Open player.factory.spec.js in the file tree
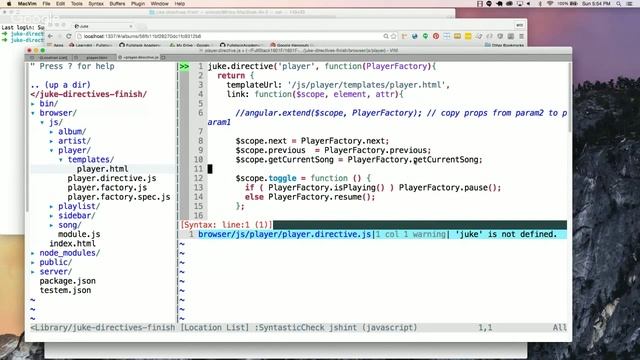 [119, 197]
